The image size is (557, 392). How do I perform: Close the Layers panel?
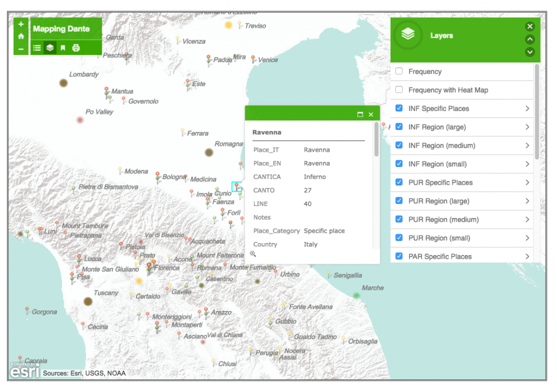coord(530,26)
